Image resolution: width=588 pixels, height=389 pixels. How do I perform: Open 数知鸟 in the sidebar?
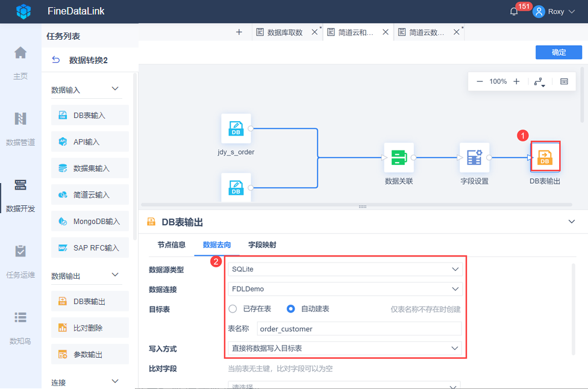[20, 328]
